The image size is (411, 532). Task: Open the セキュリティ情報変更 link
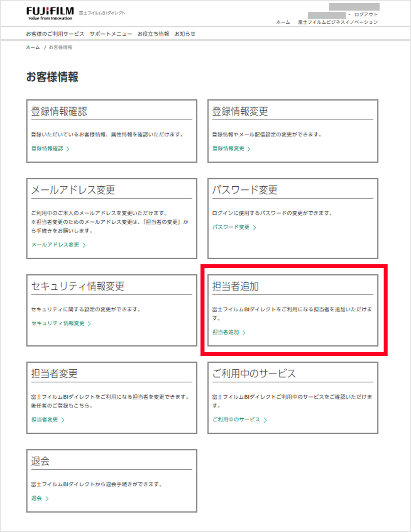61,323
